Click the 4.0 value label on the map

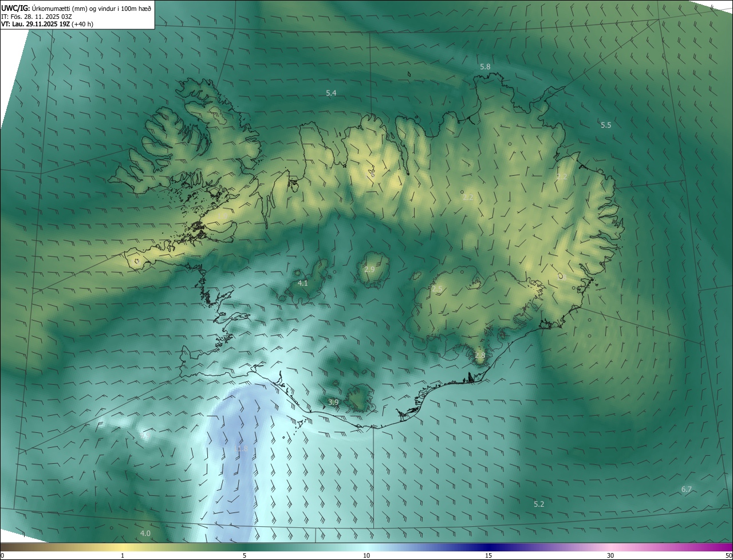pos(145,533)
